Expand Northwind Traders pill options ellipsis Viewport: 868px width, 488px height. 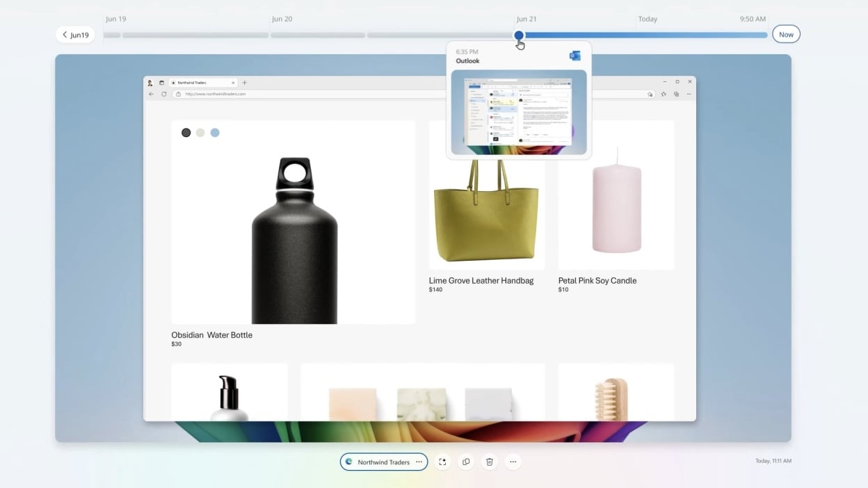point(419,462)
